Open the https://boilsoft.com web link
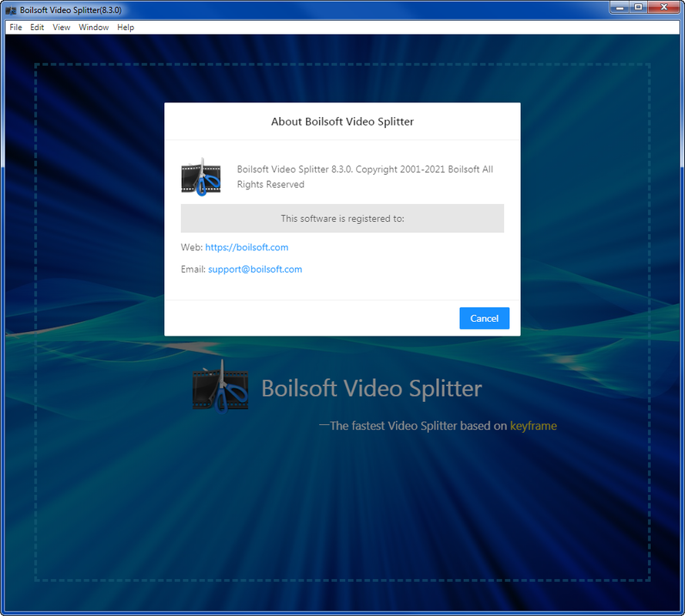This screenshot has height=616, width=685. coord(247,247)
